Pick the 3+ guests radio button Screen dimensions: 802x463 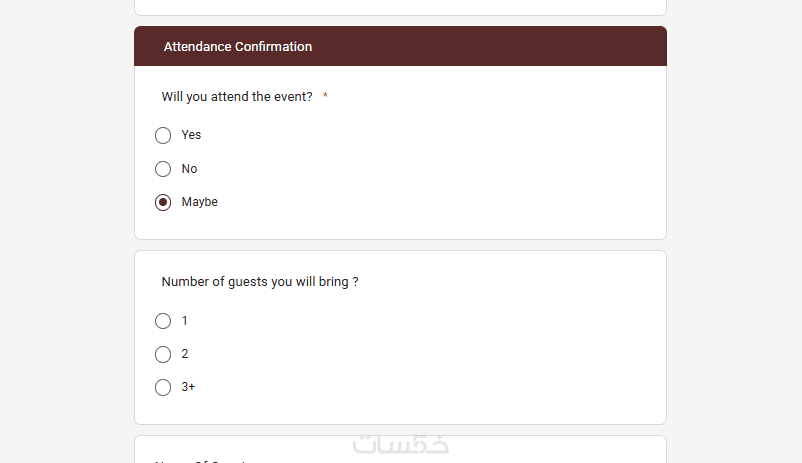pyautogui.click(x=163, y=387)
